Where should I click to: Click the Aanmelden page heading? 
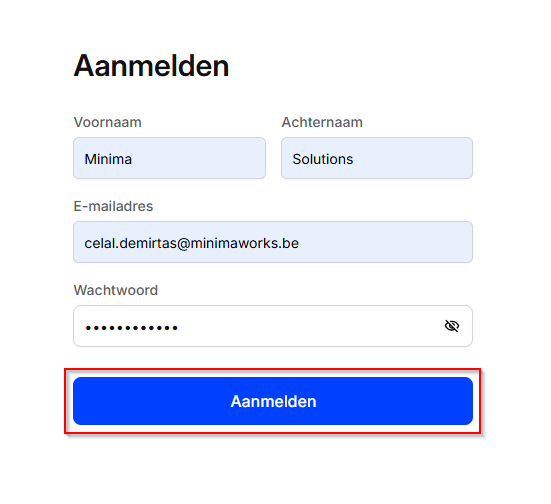pos(151,65)
